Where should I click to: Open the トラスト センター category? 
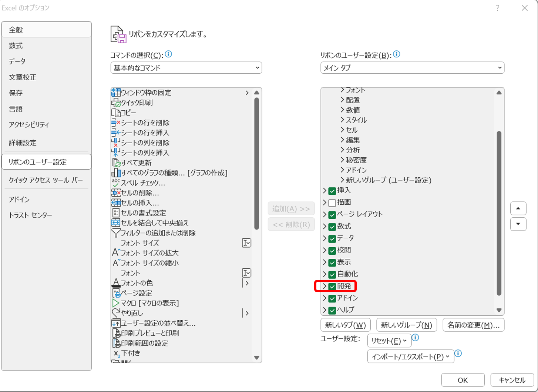point(30,215)
